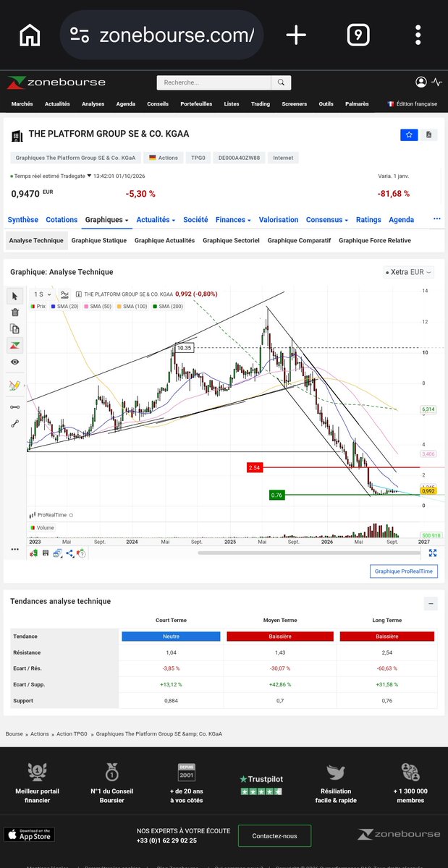Click the trash delete drawings tool
The height and width of the screenshot is (868, 448).
pyautogui.click(x=15, y=312)
